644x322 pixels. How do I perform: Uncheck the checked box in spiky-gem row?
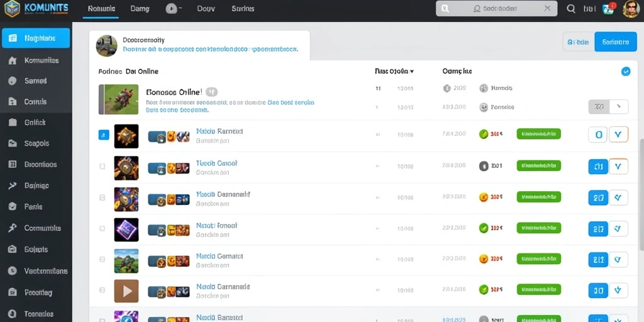pos(104,135)
